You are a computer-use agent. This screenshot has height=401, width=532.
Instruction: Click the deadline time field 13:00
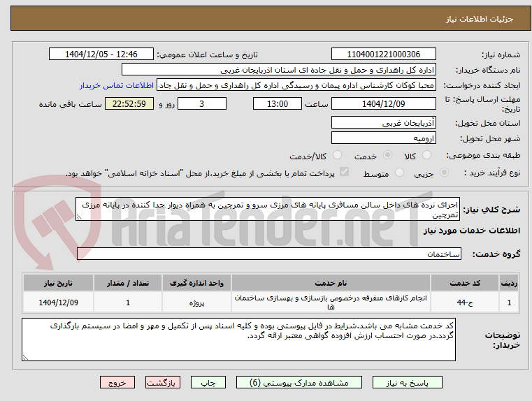tap(278, 103)
